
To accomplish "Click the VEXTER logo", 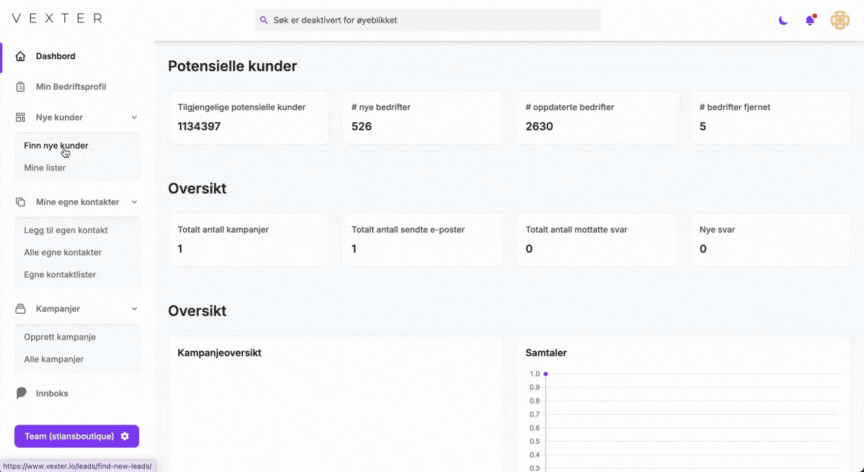I will tap(57, 18).
